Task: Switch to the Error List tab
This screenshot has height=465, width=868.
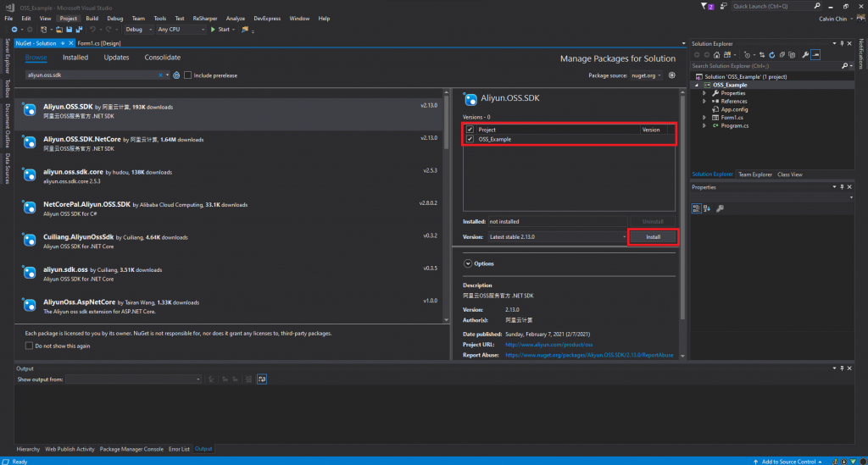Action: (179, 449)
